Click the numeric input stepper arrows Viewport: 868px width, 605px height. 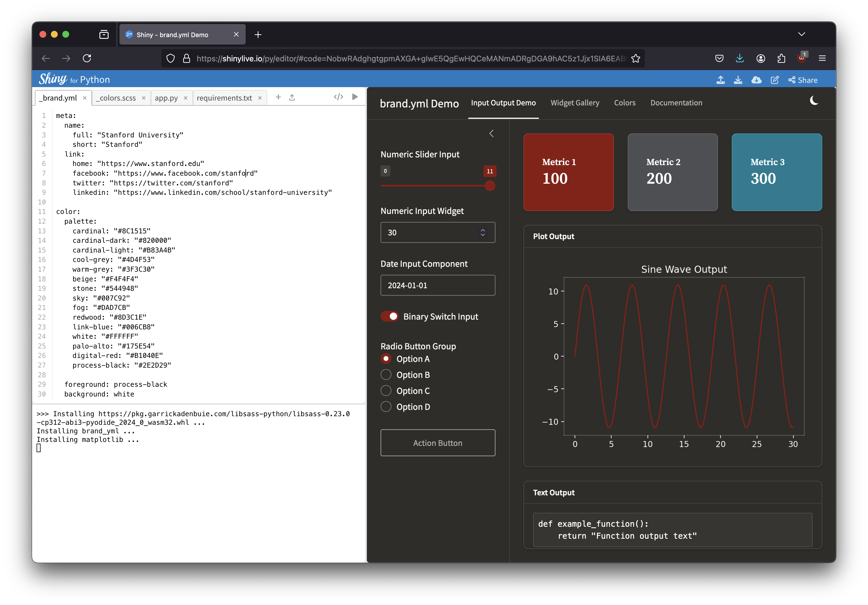483,233
